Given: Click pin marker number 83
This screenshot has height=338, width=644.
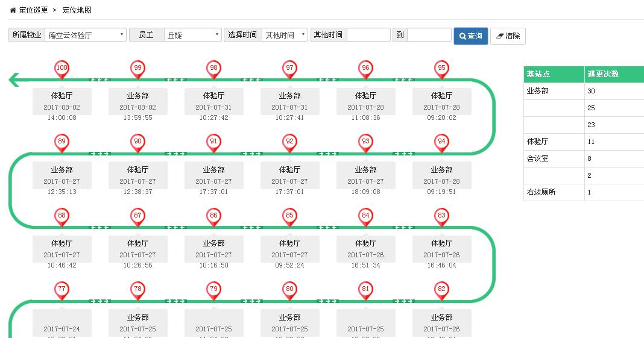Looking at the screenshot, I should tap(441, 216).
